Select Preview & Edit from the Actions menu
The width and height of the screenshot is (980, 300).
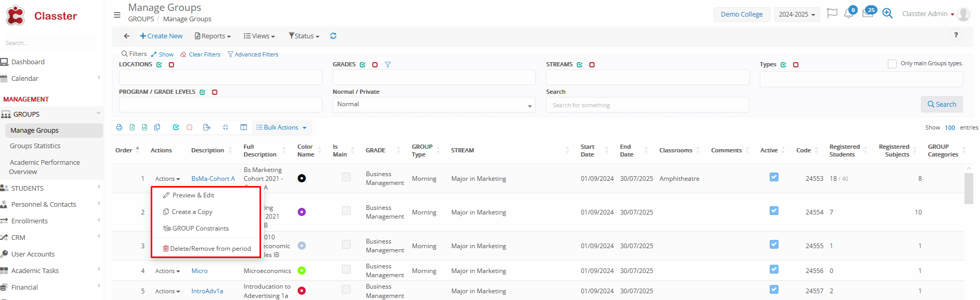[x=193, y=195]
